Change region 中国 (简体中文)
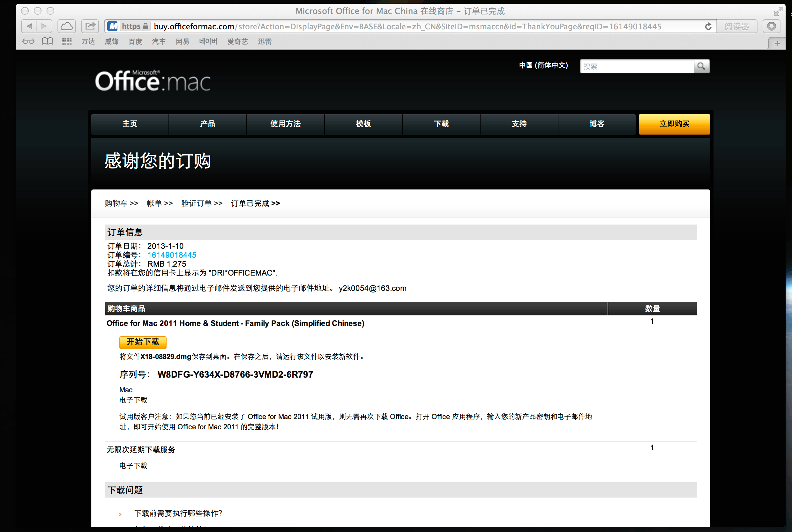Viewport: 792px width, 532px height. [543, 65]
